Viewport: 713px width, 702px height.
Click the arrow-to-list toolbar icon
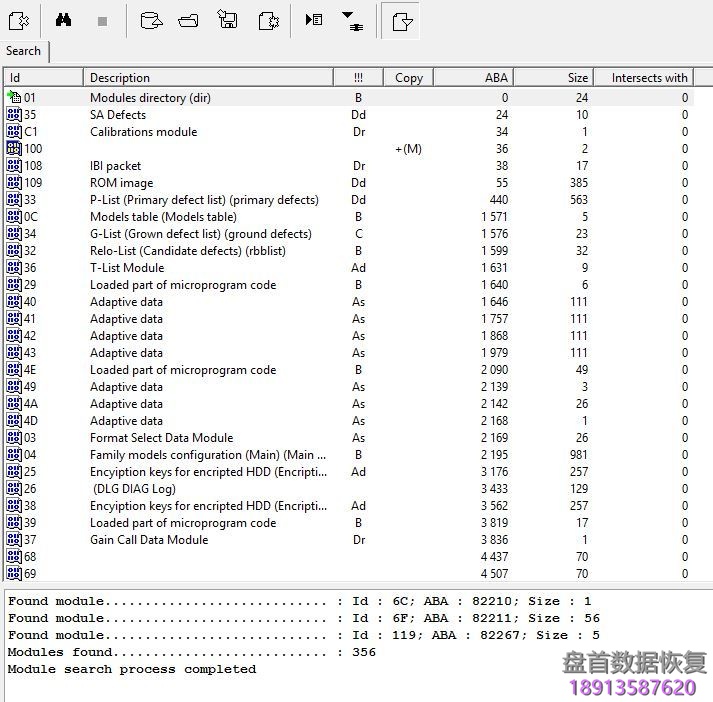point(314,20)
